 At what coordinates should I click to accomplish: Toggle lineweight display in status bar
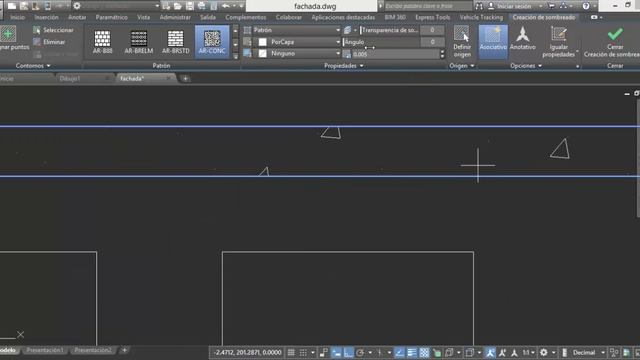point(412,352)
